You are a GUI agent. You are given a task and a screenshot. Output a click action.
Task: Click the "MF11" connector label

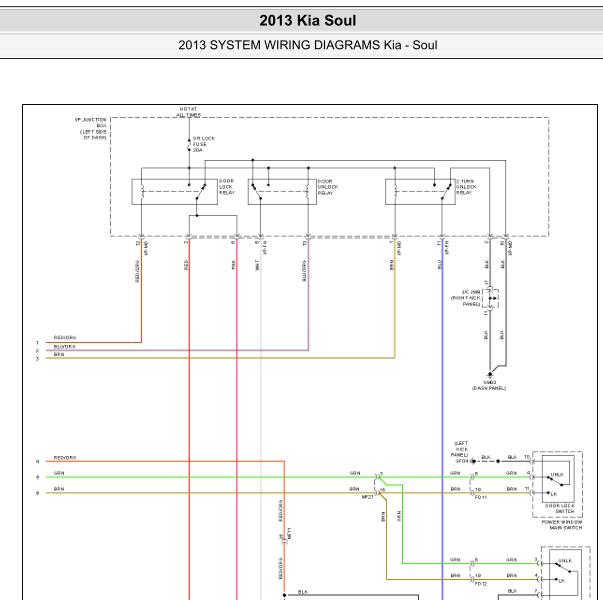pyautogui.click(x=289, y=533)
